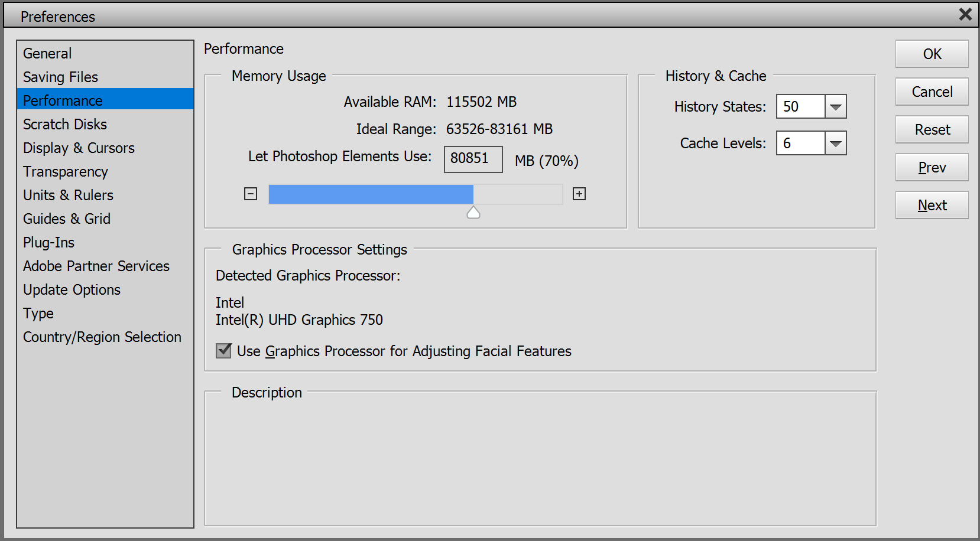This screenshot has height=541, width=980.
Task: Open Country/Region Selection settings
Action: [102, 337]
